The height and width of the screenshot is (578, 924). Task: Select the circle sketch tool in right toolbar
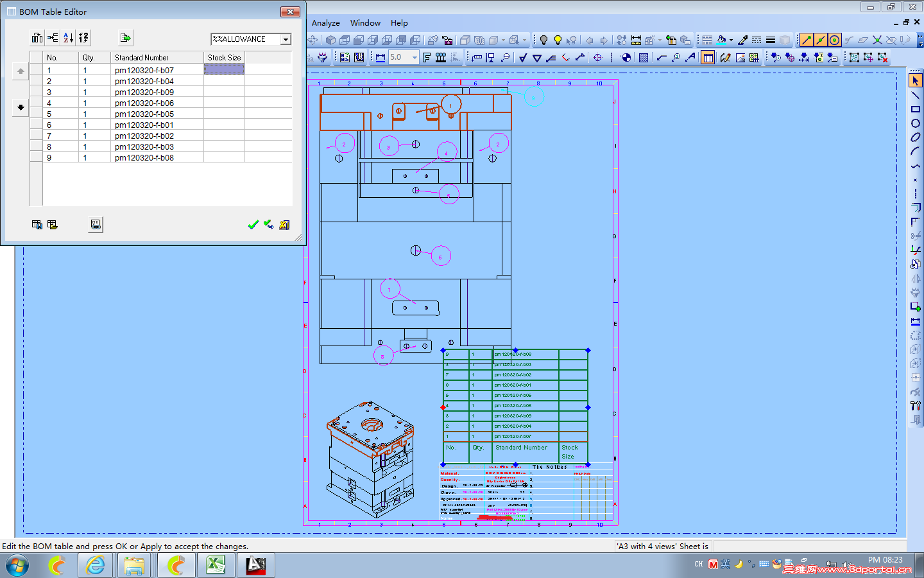tap(916, 123)
